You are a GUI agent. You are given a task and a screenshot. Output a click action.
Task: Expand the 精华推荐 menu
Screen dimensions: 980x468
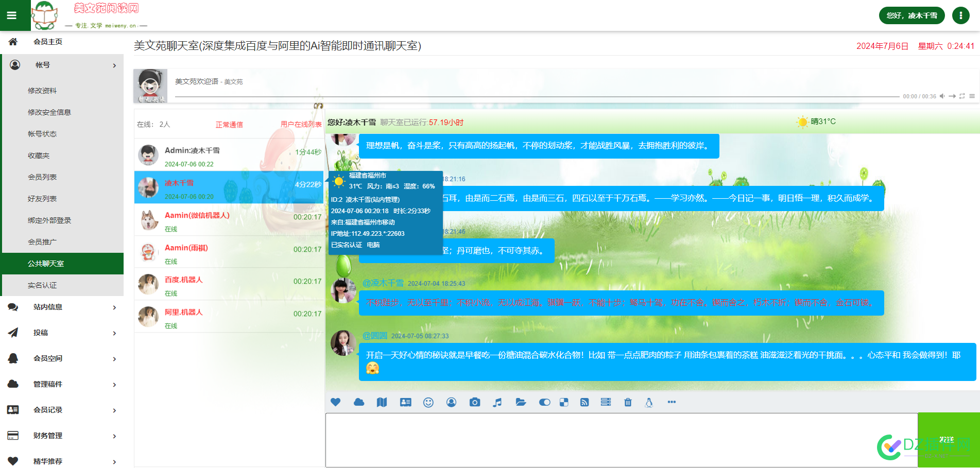coord(62,461)
